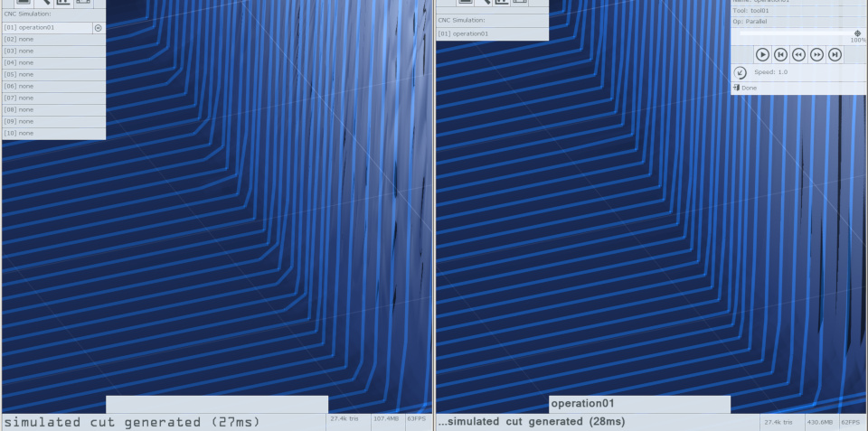Rewind the simulation with the double-left arrow button
The height and width of the screenshot is (431, 868).
(x=798, y=54)
